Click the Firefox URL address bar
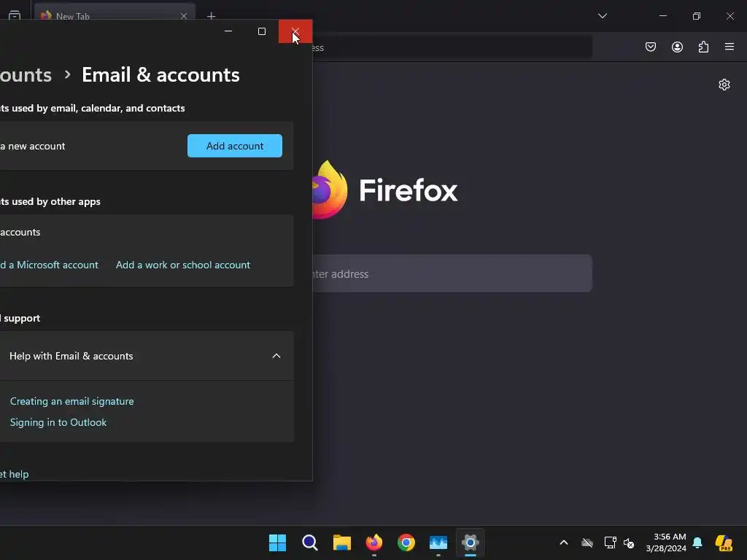Image resolution: width=747 pixels, height=560 pixels. pos(452,47)
